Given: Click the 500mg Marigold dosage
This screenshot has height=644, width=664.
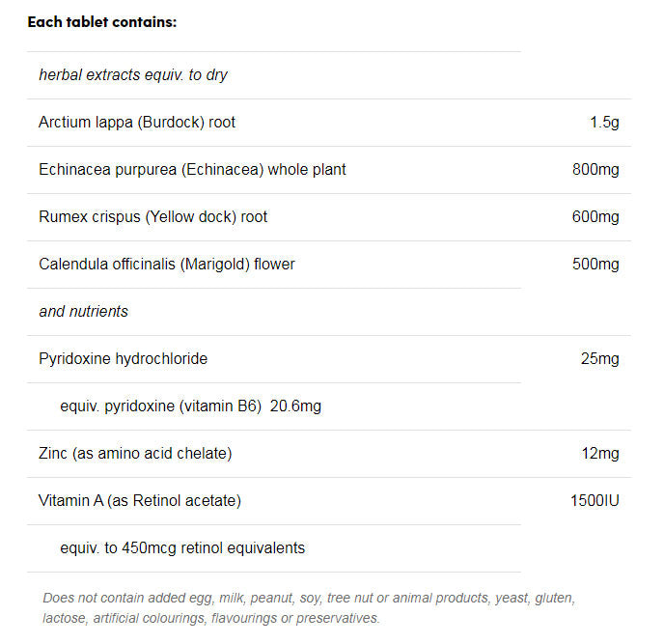Looking at the screenshot, I should click(595, 264).
